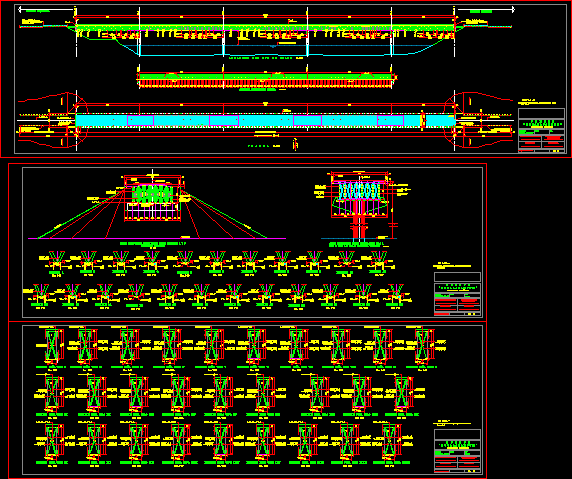Click the first magenta rectangle on cyan deck
Screen dimensions: 572x479
(140, 120)
